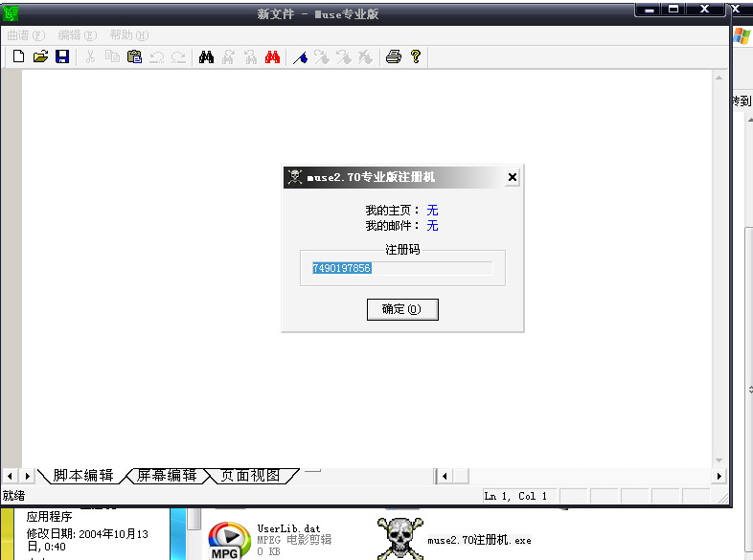Close the muse2.70专业版注册机 dialog
Screen dimensions: 753x560
(x=513, y=177)
